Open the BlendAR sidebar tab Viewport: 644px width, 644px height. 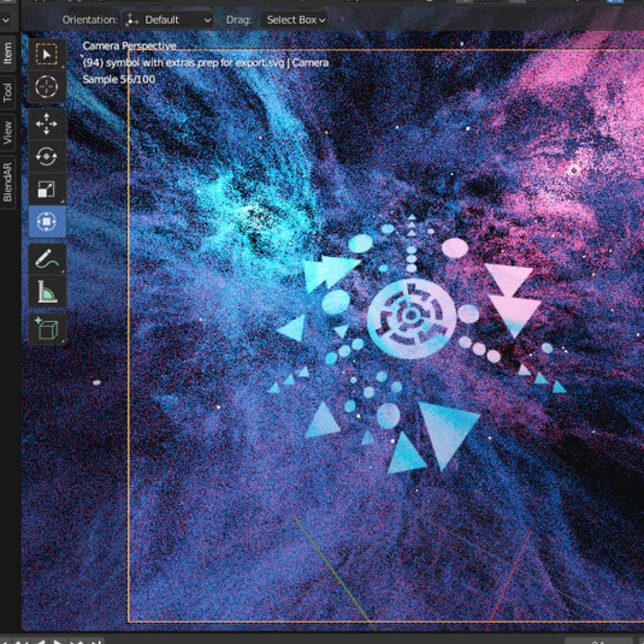click(x=8, y=180)
